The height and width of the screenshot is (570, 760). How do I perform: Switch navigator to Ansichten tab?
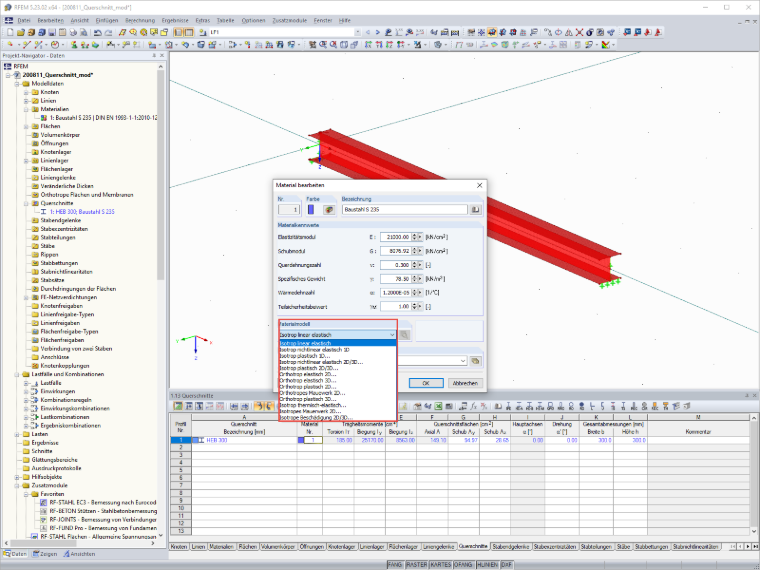coord(79,554)
